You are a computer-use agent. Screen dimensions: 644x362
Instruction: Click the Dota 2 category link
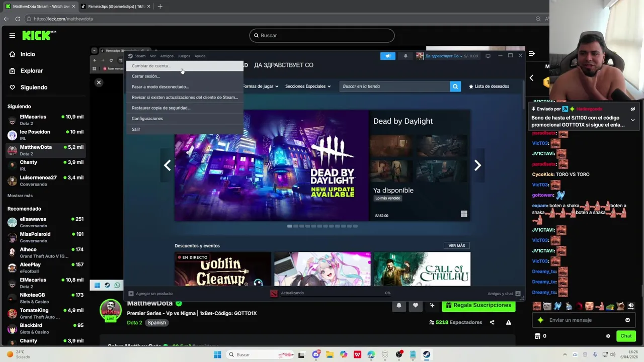point(134,323)
